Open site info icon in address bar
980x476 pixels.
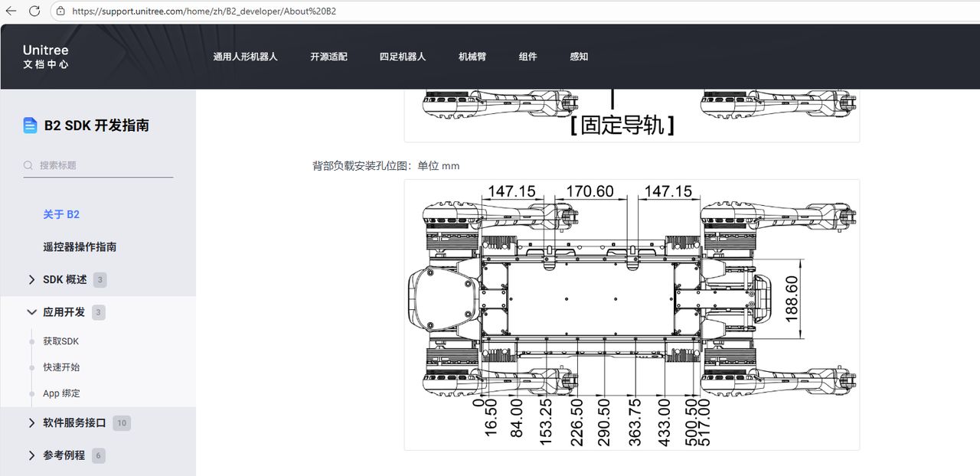(60, 11)
